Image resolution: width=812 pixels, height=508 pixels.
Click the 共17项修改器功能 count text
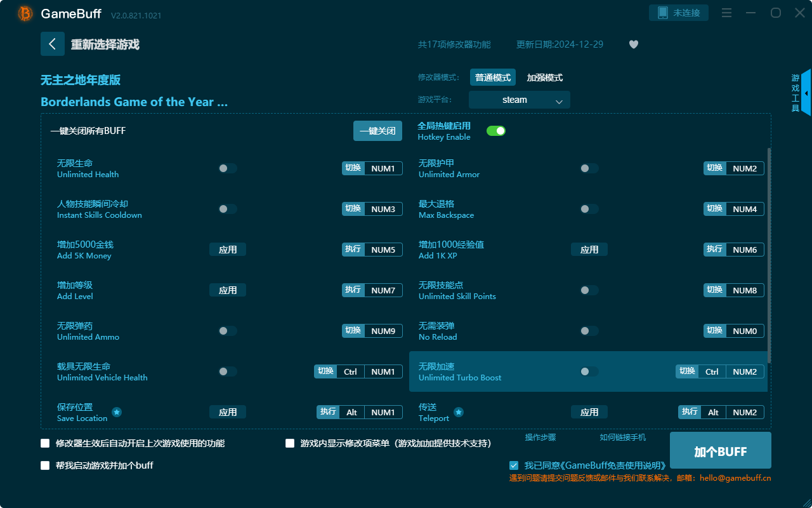tap(454, 44)
